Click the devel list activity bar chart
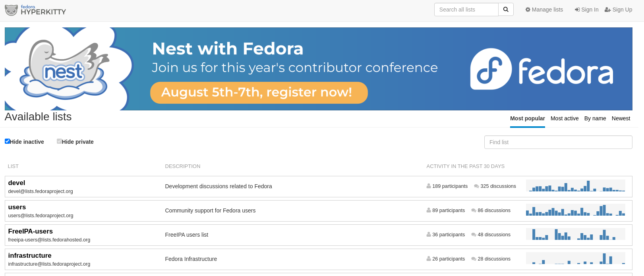The height and width of the screenshot is (276, 644). (575, 186)
